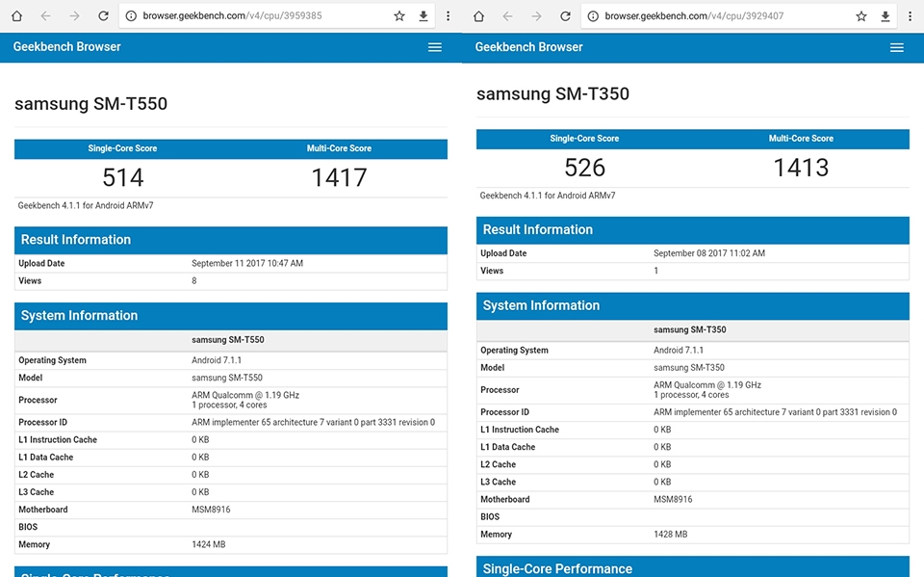Click Model value samsung SM-T550
Viewport: 924px width, 577px height.
(227, 378)
